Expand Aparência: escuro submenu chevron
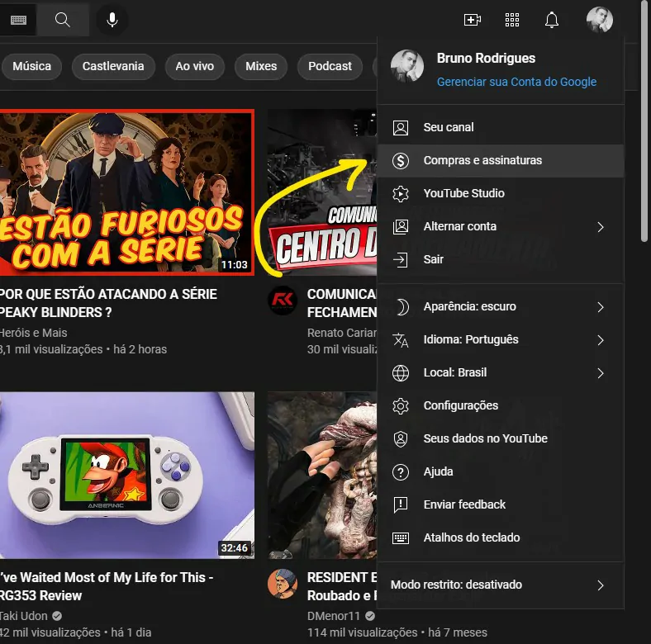 pos(601,307)
